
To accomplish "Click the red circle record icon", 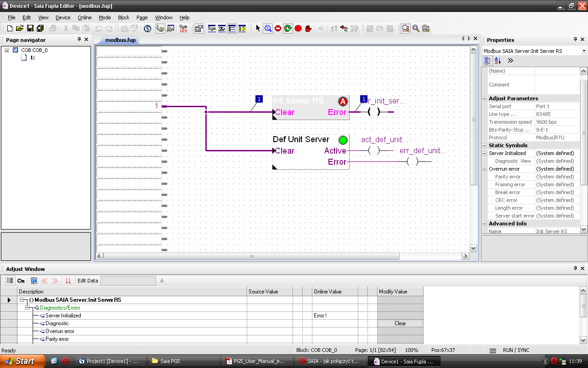I will 298,29.
